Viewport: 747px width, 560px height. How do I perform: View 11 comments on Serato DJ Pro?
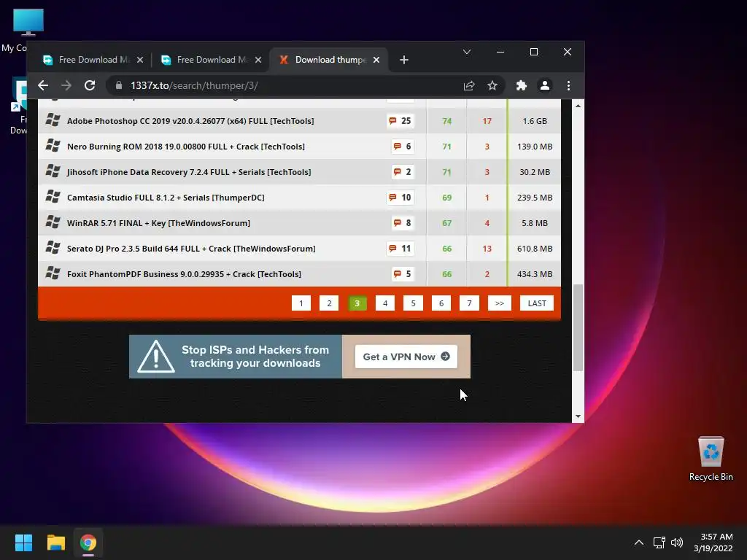[x=400, y=249]
